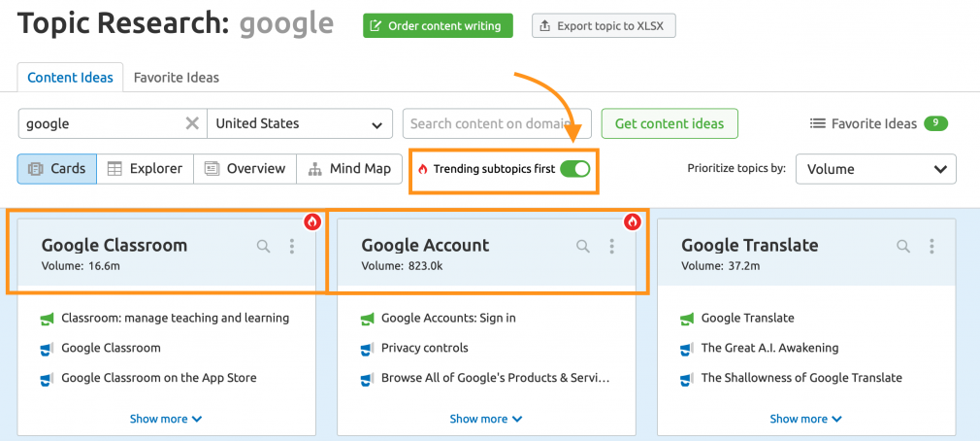Click the 'Google Account' card title
980x441 pixels.
[x=426, y=245]
